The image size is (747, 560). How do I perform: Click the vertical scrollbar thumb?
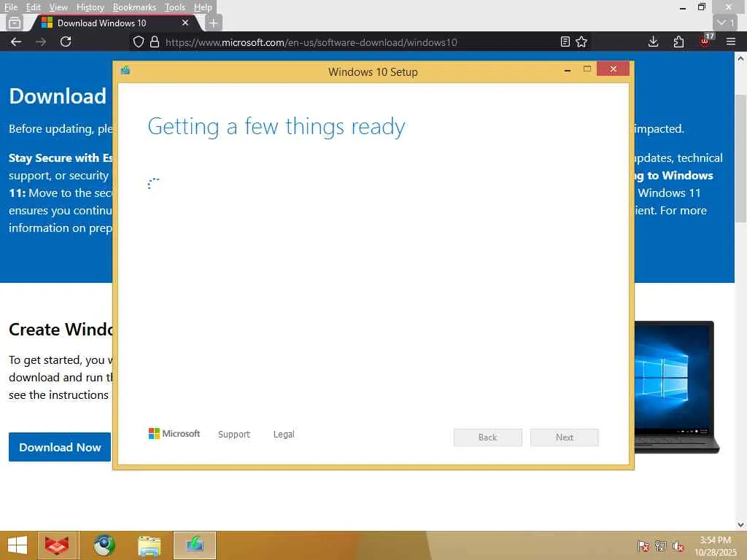(x=741, y=158)
